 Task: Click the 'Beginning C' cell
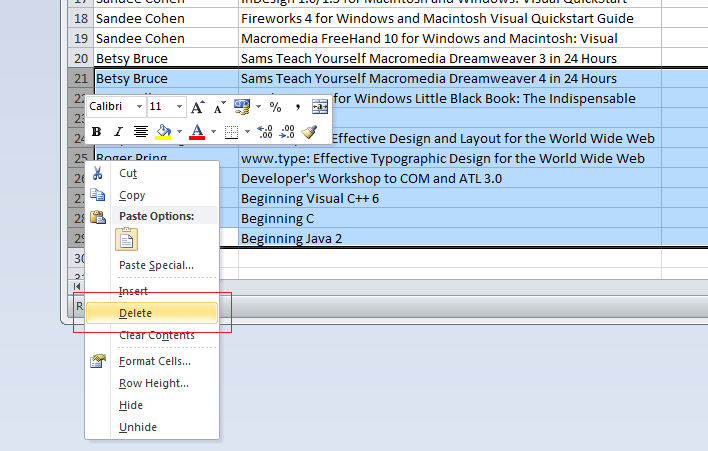[450, 219]
